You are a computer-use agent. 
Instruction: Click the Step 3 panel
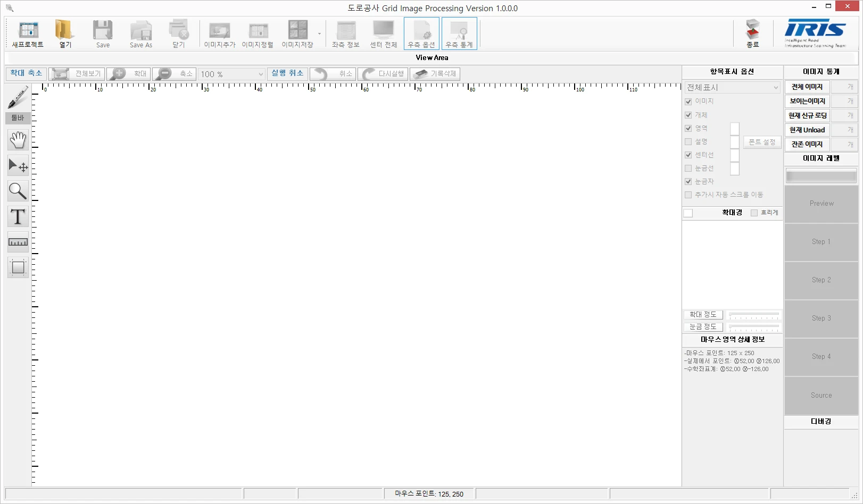point(821,318)
